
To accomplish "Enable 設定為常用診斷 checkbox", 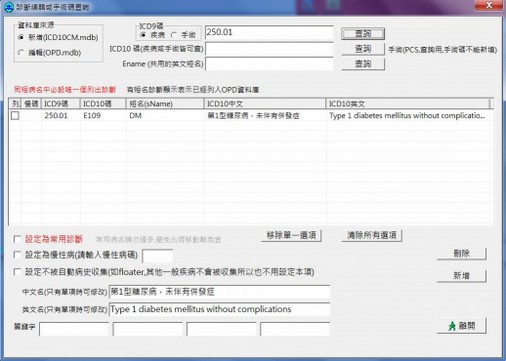I will click(16, 239).
